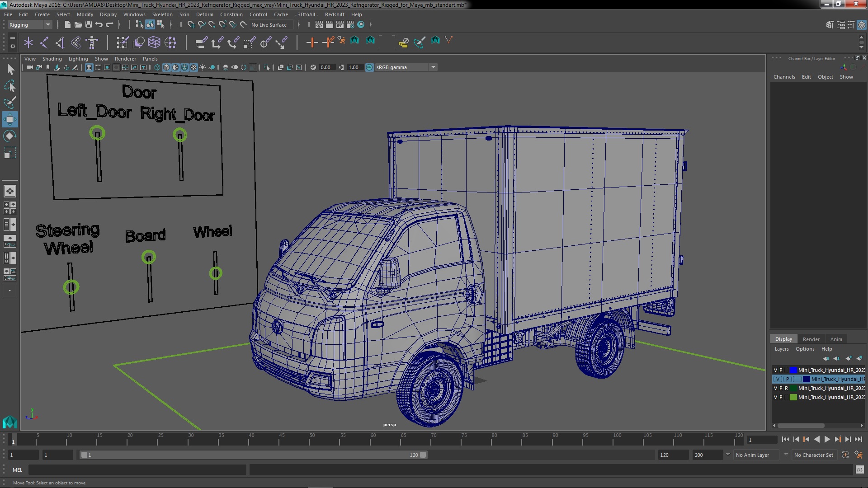Click blue color swatch of first layer
868x488 pixels.
click(793, 370)
